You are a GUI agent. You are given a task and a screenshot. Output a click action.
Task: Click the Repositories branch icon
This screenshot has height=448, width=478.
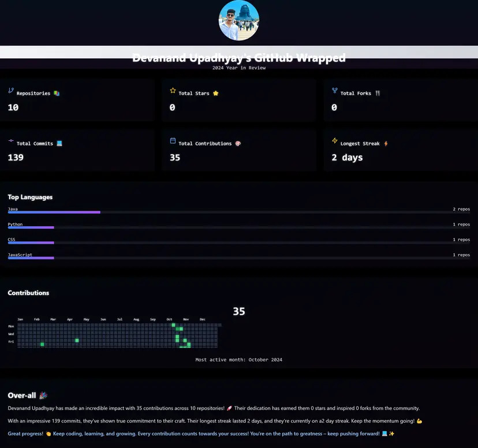click(x=11, y=91)
